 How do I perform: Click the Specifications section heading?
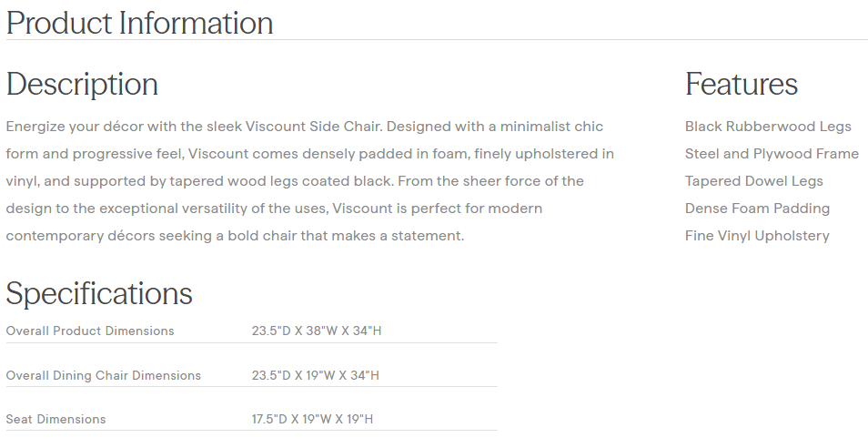(99, 294)
